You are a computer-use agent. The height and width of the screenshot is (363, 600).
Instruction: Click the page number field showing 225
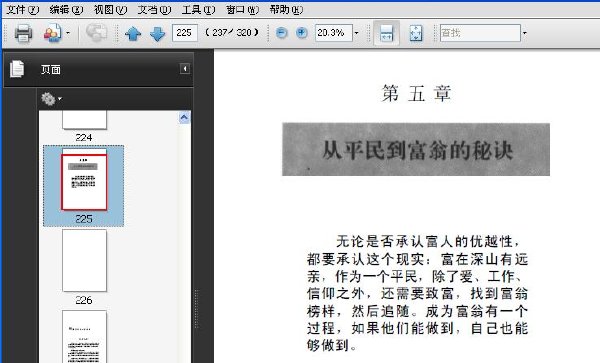coord(185,33)
